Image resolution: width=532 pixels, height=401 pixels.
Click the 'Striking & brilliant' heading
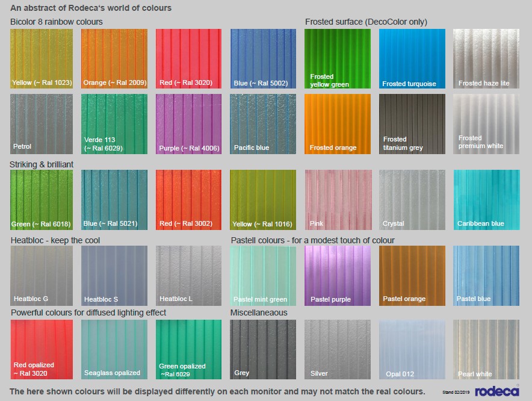click(42, 164)
